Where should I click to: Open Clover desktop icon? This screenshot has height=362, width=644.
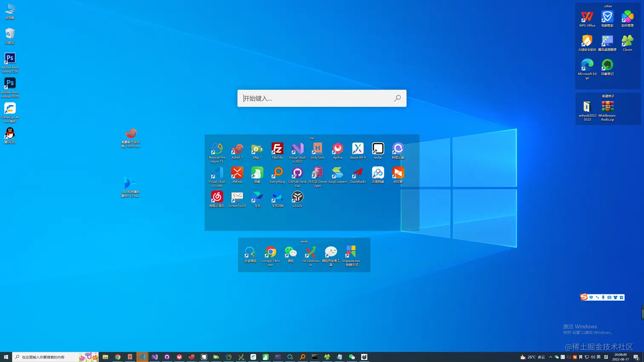click(627, 43)
